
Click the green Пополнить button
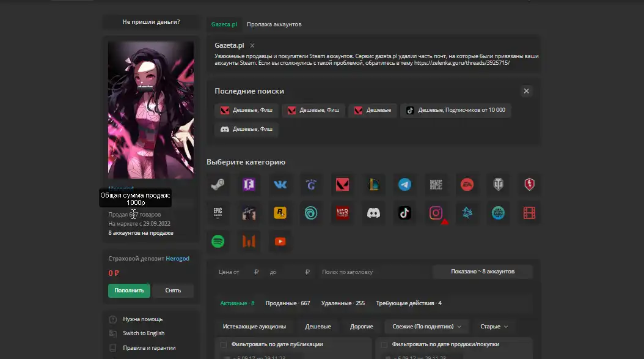pyautogui.click(x=130, y=291)
